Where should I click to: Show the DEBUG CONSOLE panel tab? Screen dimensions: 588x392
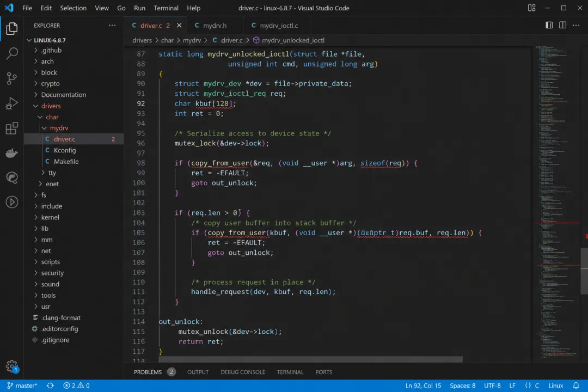tap(243, 372)
